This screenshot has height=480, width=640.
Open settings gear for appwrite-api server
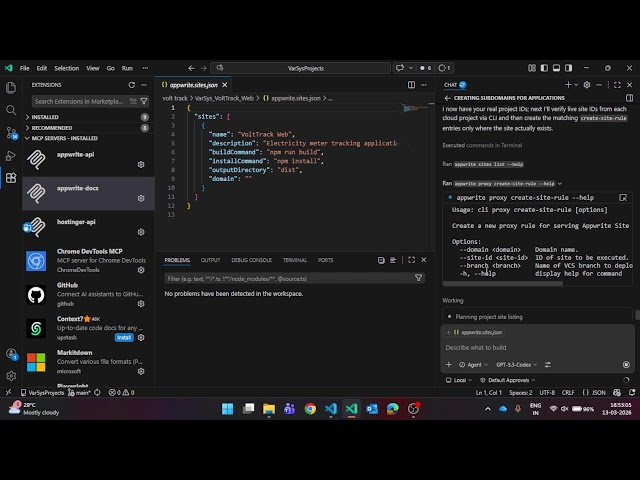(x=141, y=164)
